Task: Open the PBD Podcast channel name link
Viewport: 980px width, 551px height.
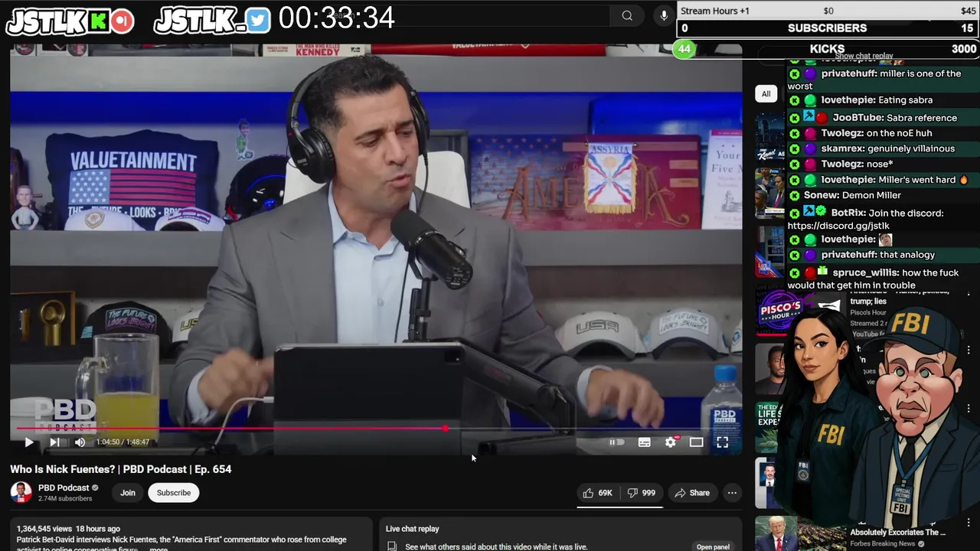Action: tap(64, 487)
